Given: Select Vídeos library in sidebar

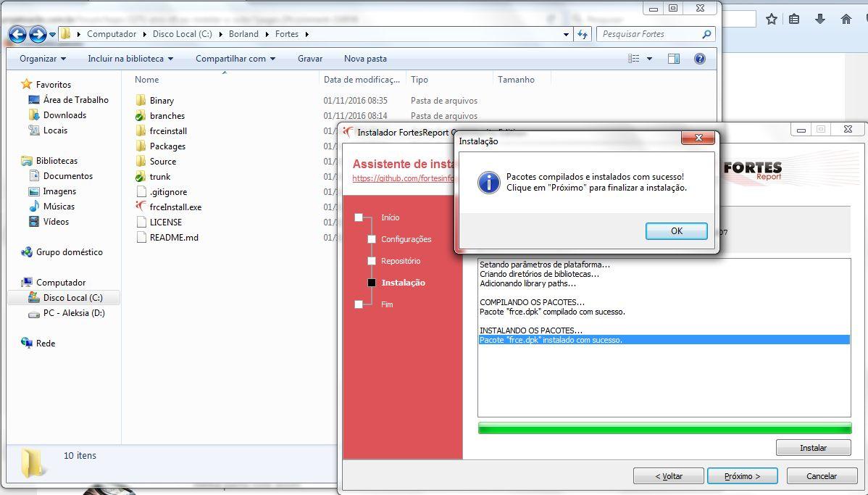Looking at the screenshot, I should [x=56, y=222].
